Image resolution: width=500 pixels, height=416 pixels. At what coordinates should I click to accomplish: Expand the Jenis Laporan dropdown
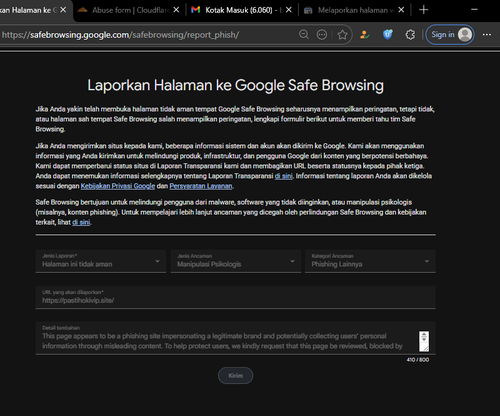[x=101, y=261]
